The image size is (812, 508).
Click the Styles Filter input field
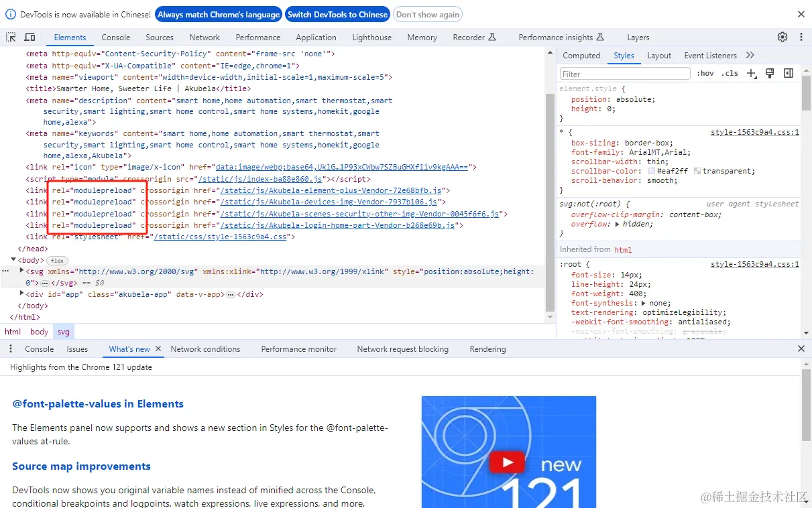[x=625, y=74]
